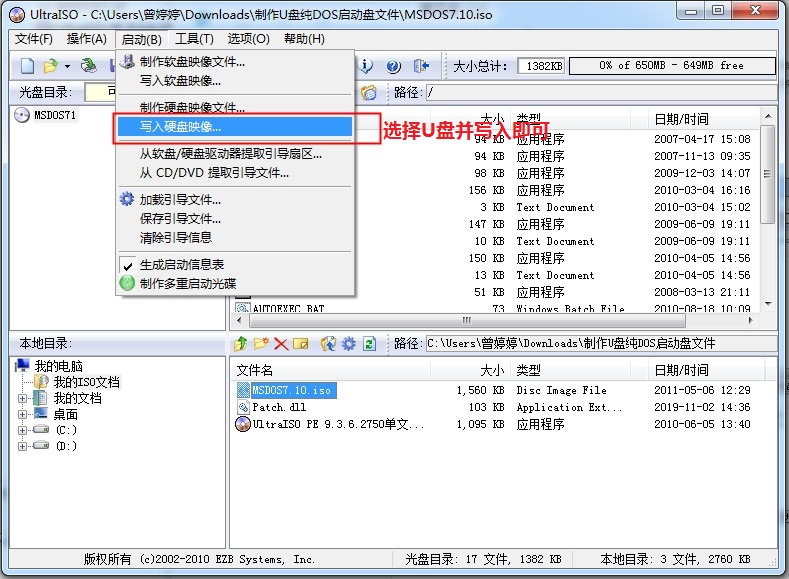Click the scroll down arrow of upper list
This screenshot has width=789, height=579.
point(768,303)
